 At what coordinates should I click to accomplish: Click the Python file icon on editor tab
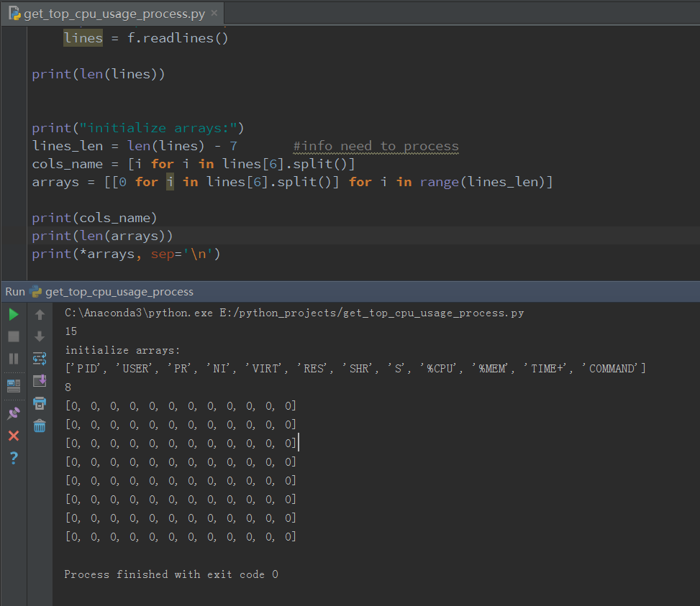point(14,14)
